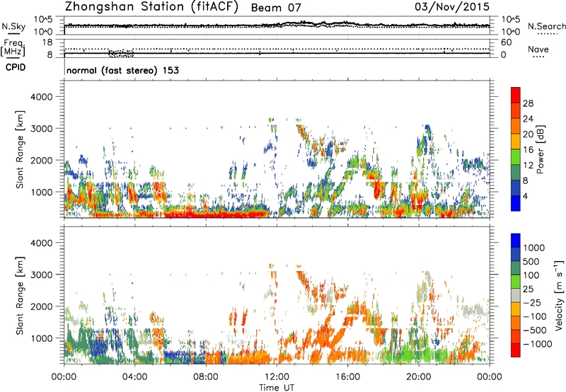The height and width of the screenshot is (392, 566).
Task: Click the 'Power [dB]' colorbar label
Action: pos(540,149)
